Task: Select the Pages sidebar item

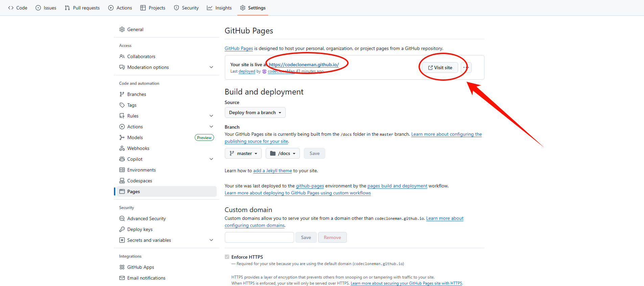Action: point(167,191)
